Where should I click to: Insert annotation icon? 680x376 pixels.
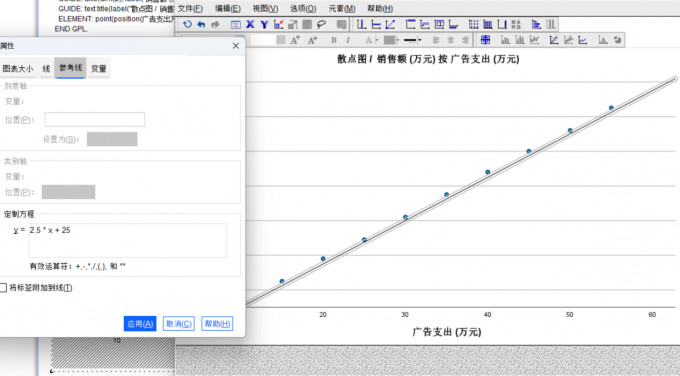tap(425, 24)
